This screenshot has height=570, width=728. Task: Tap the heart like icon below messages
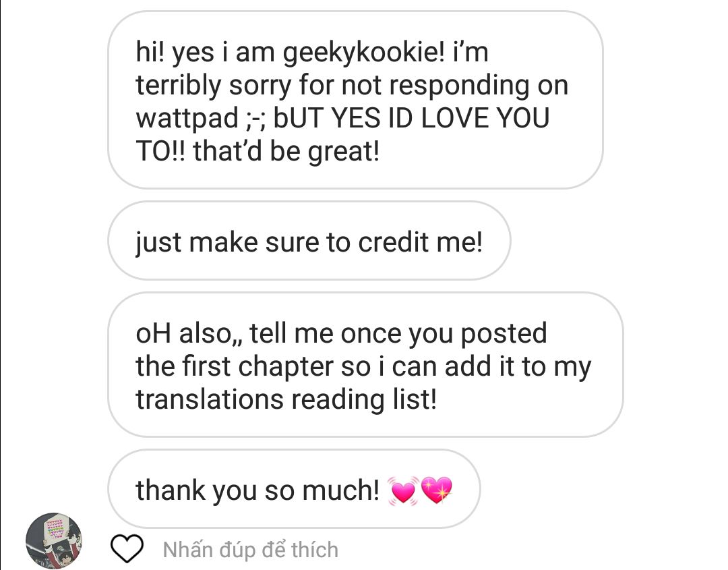tap(127, 548)
